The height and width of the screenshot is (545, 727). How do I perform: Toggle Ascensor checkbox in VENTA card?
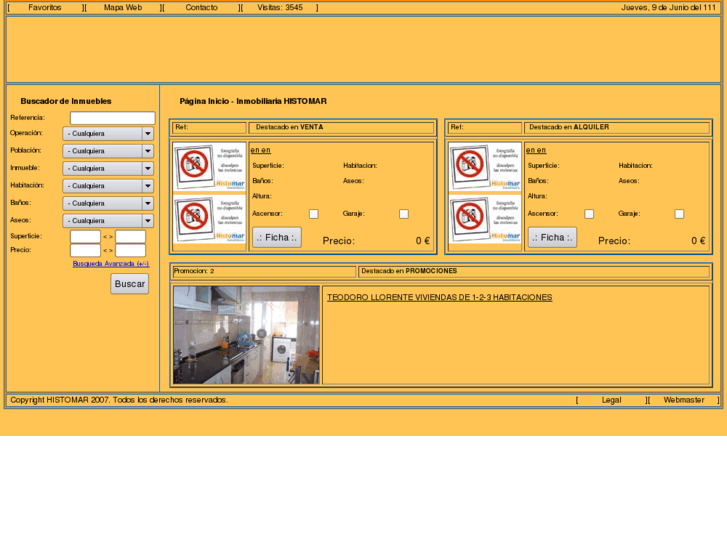314,214
